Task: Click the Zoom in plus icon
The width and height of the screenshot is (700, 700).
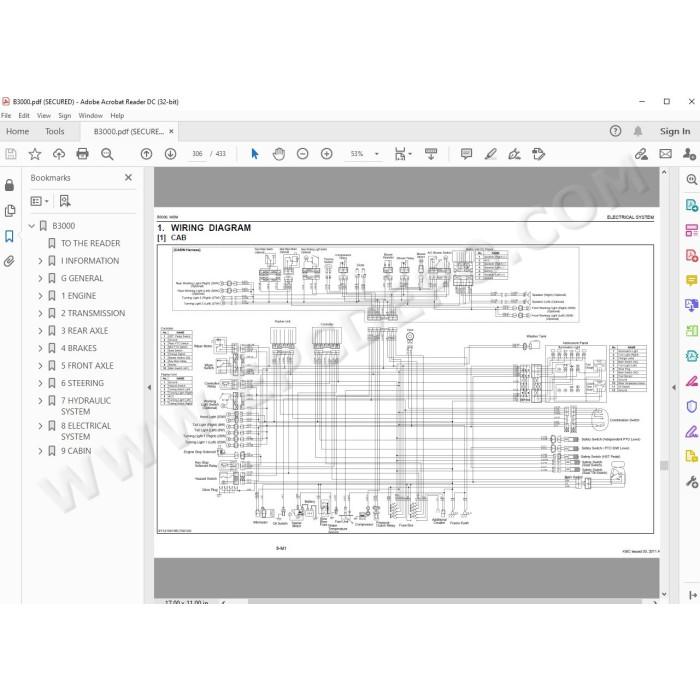Action: point(327,154)
